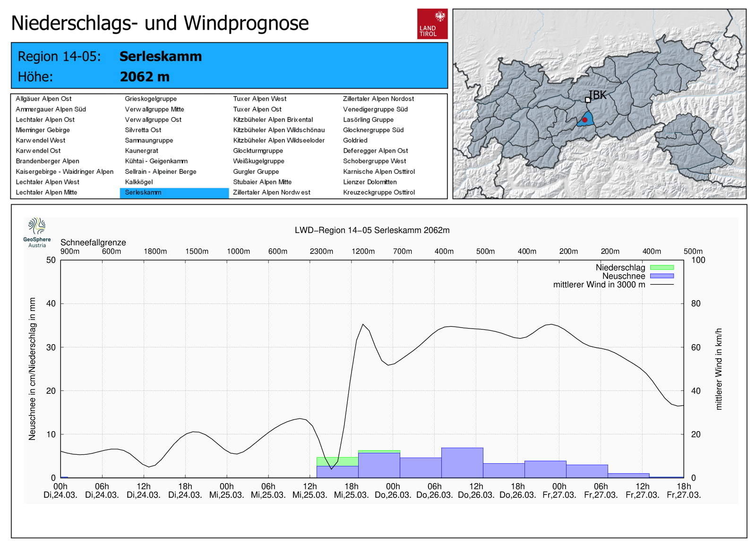The image size is (756, 545).
Task: Click the purple Neuschnee legend swatch
Action: coord(661,276)
